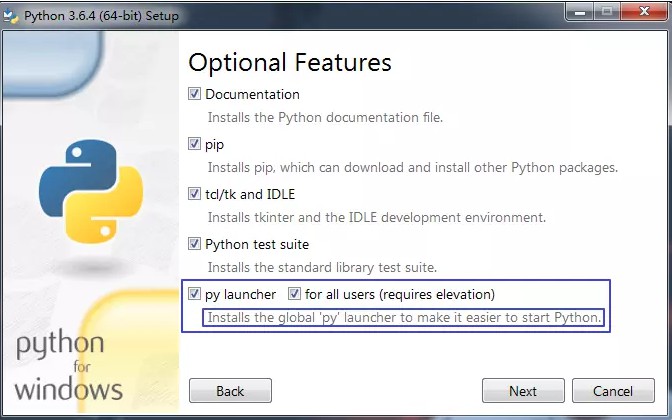
Task: Click the 'Documentation' label
Action: point(252,94)
